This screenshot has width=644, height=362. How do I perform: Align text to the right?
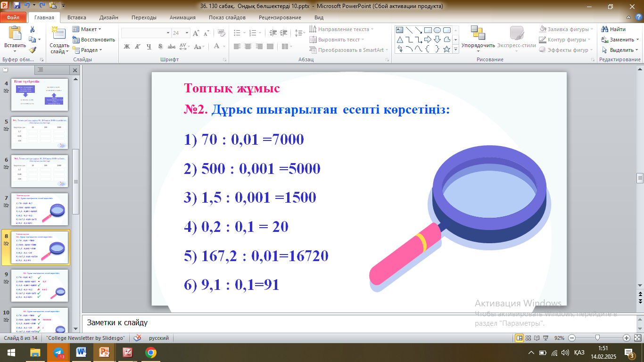(x=259, y=47)
